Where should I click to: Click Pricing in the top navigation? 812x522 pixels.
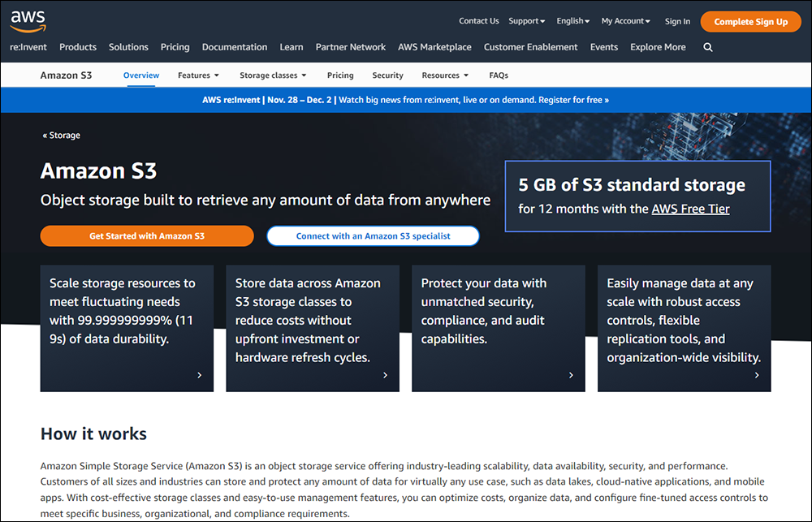pyautogui.click(x=175, y=47)
